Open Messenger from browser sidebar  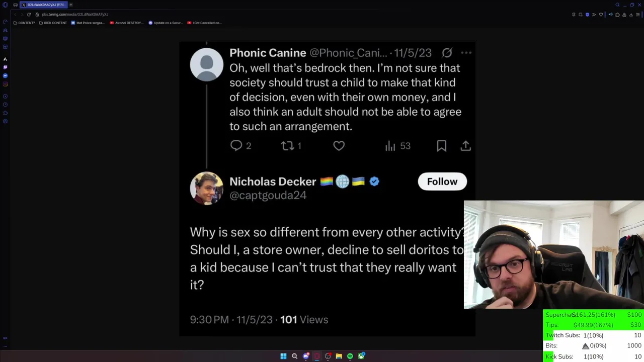coord(5,75)
